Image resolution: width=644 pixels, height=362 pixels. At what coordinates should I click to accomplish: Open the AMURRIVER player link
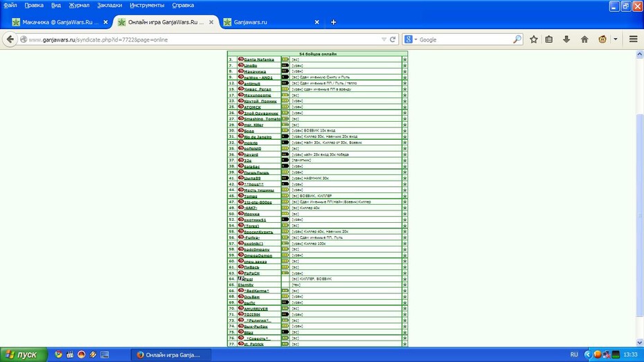coord(256,309)
